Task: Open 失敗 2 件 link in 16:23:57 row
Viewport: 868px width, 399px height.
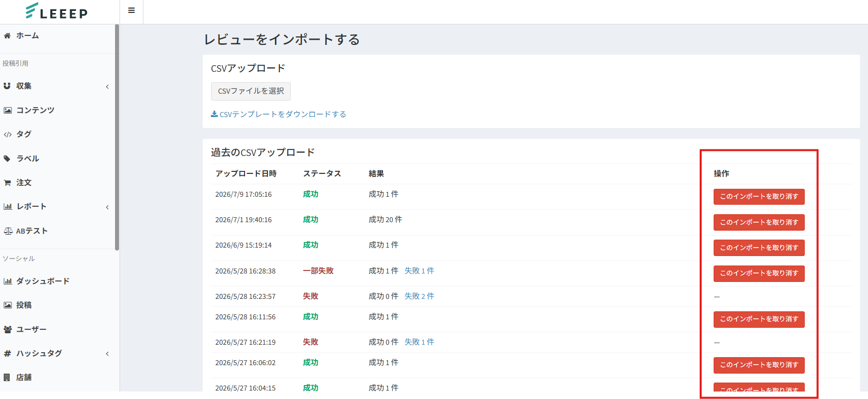Action: click(419, 296)
